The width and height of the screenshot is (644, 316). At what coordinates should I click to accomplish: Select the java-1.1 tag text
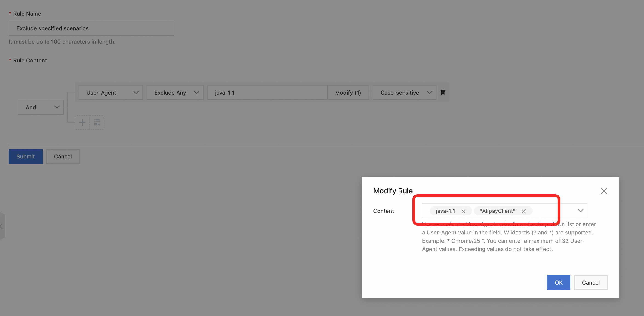coord(445,211)
